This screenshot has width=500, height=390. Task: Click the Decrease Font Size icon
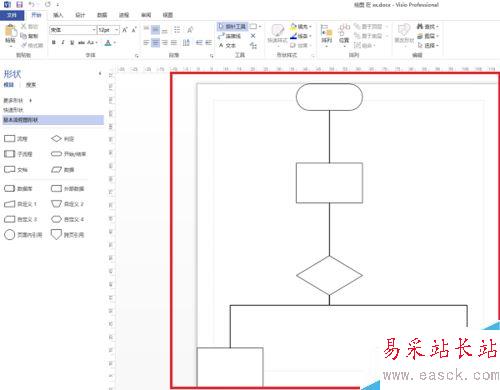click(x=134, y=30)
